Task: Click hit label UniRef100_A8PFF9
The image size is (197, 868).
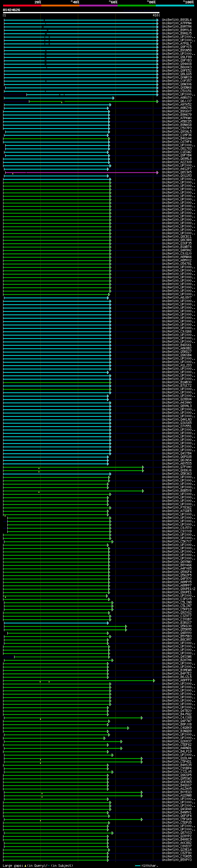Action: point(177,680)
